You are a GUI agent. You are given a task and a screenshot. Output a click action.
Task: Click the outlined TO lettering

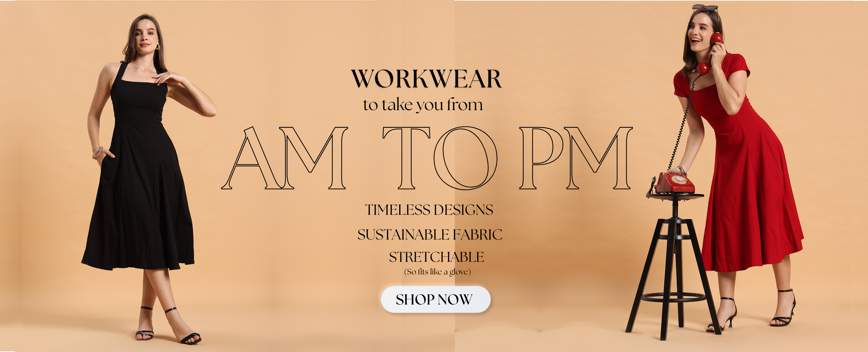pyautogui.click(x=440, y=158)
